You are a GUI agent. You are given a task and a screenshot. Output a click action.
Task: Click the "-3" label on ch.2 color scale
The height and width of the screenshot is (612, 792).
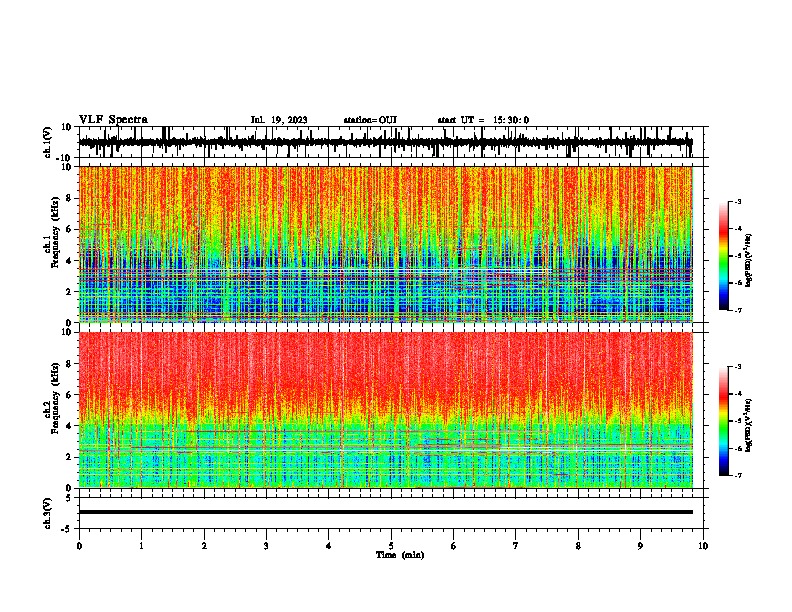[x=738, y=367]
